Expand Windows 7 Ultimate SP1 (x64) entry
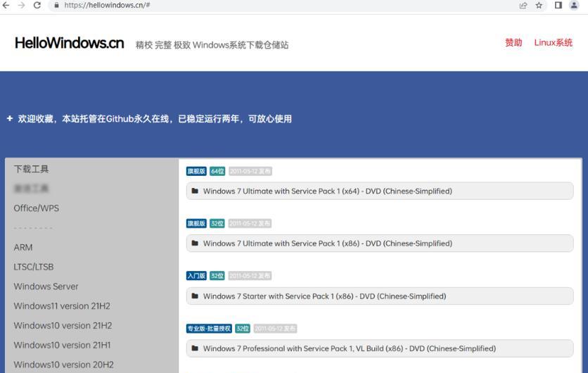This screenshot has width=588, height=373. click(380, 191)
